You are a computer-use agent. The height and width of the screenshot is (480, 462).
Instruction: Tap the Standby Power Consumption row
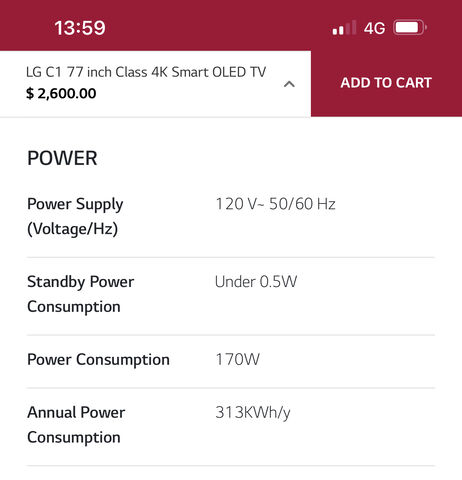pos(231,296)
